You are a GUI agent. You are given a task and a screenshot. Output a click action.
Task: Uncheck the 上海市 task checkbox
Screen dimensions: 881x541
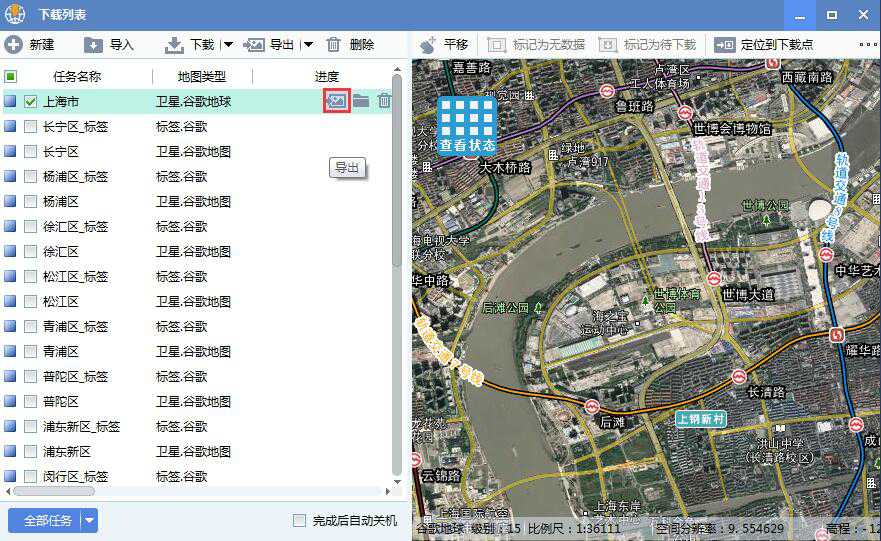pos(30,102)
